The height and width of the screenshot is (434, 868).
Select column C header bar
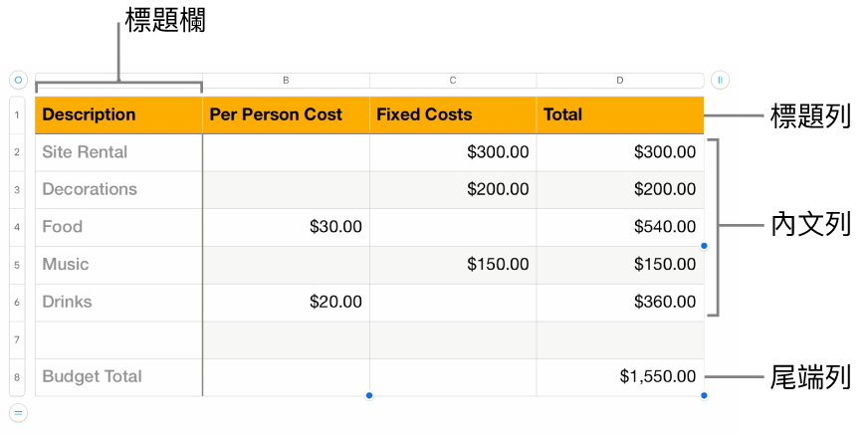coord(453,80)
